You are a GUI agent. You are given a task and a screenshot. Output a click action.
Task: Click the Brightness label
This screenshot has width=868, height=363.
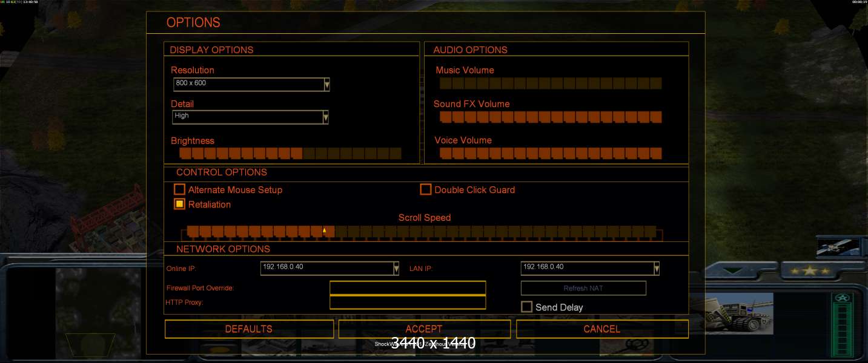click(193, 141)
